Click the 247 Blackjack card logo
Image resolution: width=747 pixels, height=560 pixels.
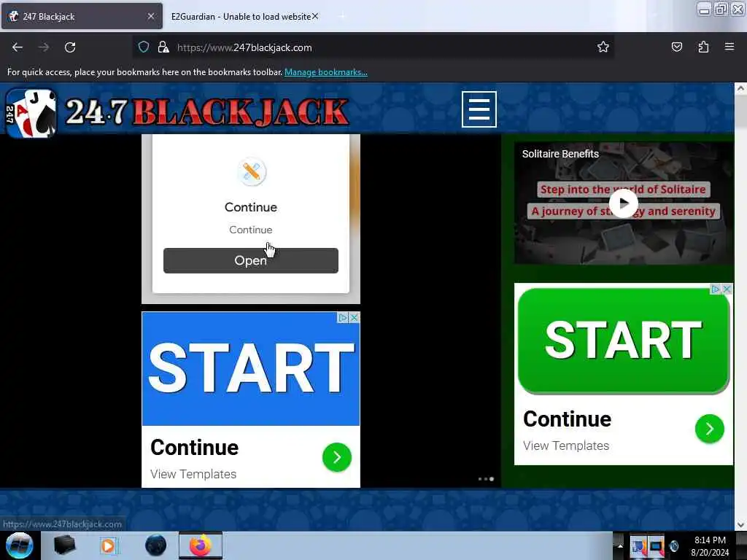coord(31,113)
